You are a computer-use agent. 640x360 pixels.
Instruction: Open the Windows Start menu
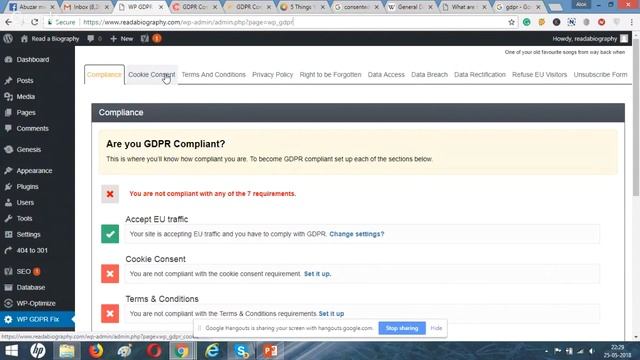(11, 351)
